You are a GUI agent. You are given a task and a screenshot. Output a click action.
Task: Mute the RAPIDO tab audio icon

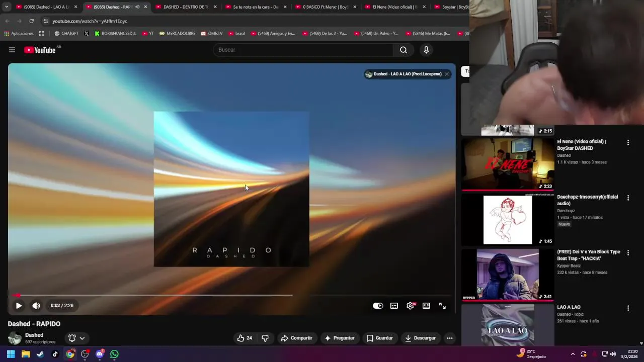(x=137, y=7)
